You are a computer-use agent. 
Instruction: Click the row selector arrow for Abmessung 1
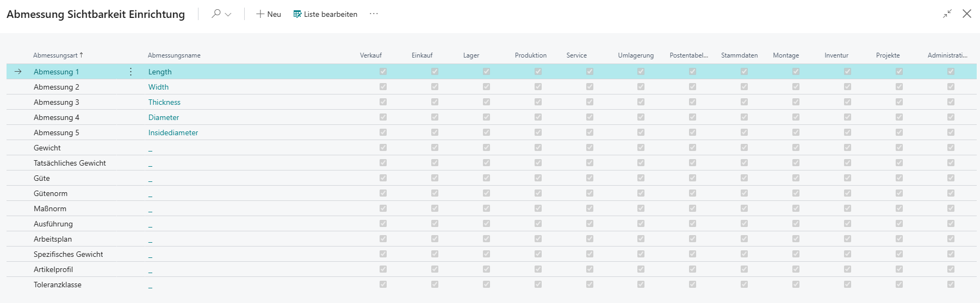18,72
